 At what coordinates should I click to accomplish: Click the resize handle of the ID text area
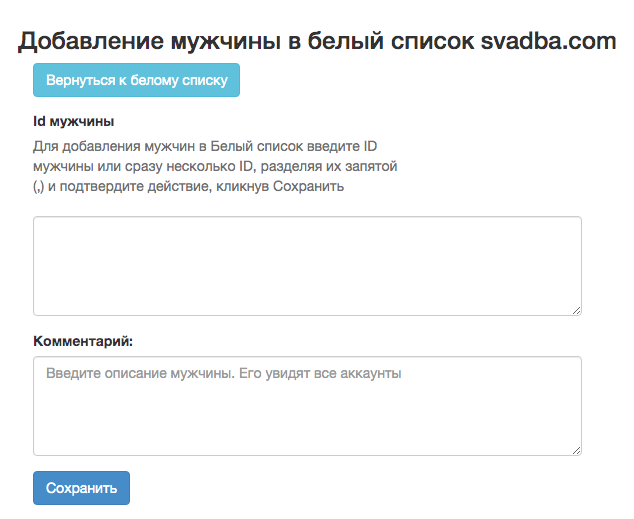tap(577, 310)
